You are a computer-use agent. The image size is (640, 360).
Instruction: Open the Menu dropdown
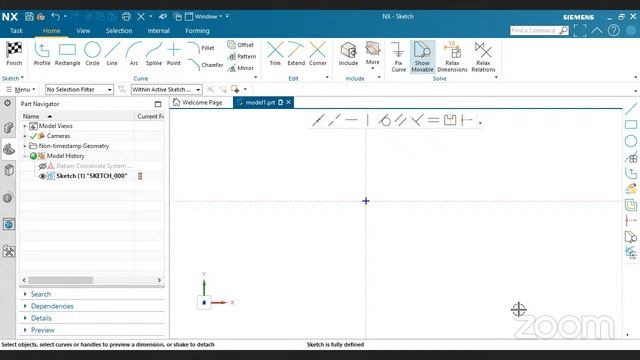tap(20, 89)
